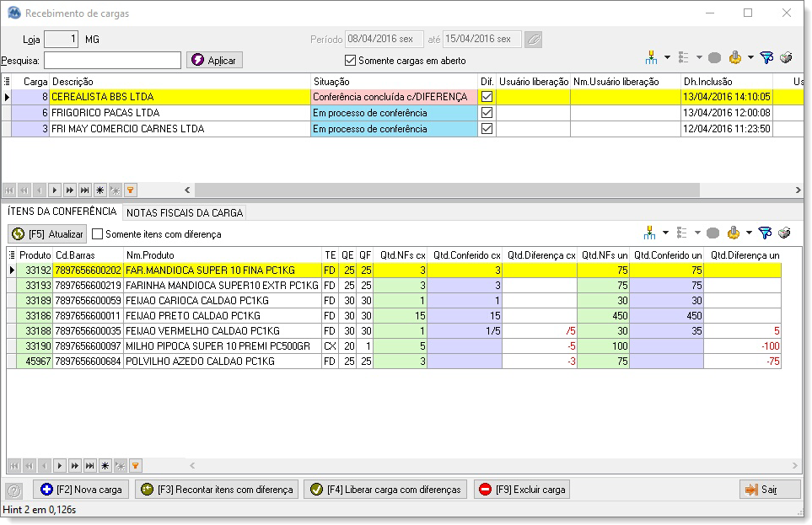Screen dimensions: 812x525
Task: Click the Sair button
Action: (x=770, y=490)
